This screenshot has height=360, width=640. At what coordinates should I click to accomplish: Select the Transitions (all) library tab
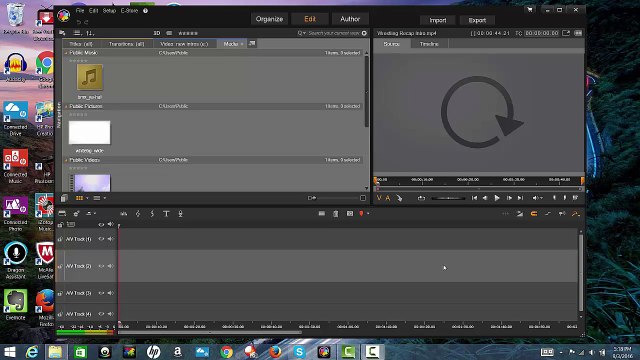126,44
